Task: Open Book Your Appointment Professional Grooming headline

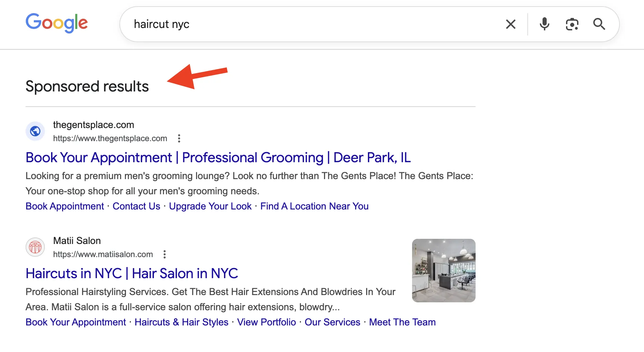Action: 218,157
